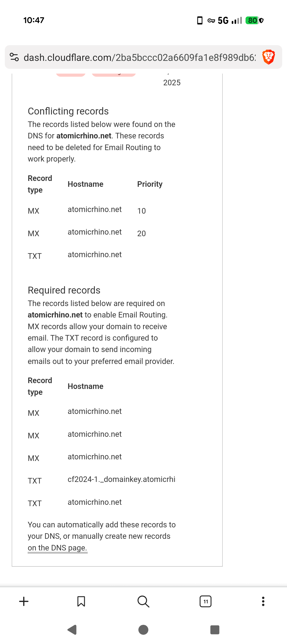Tap the Brave Shields lion icon
287x644 pixels.
pyautogui.click(x=268, y=57)
